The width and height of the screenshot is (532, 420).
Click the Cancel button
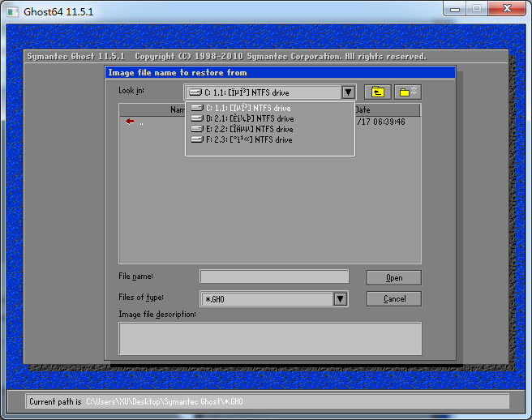(x=394, y=299)
